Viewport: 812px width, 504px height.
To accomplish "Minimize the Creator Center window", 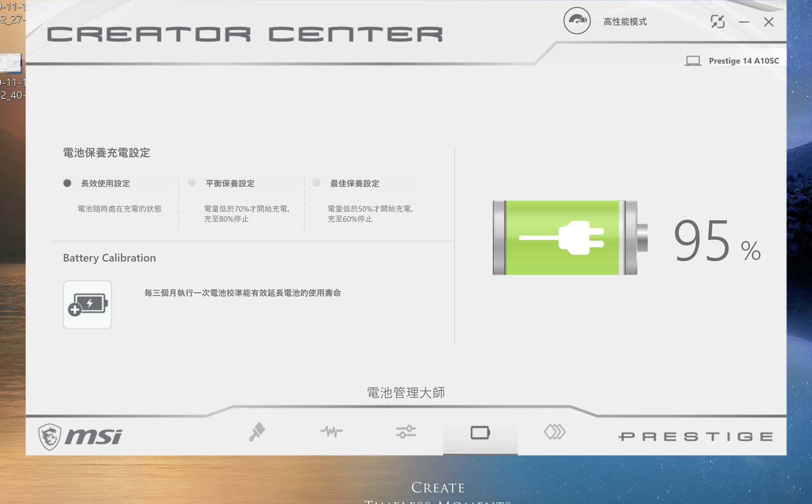I will click(x=744, y=22).
